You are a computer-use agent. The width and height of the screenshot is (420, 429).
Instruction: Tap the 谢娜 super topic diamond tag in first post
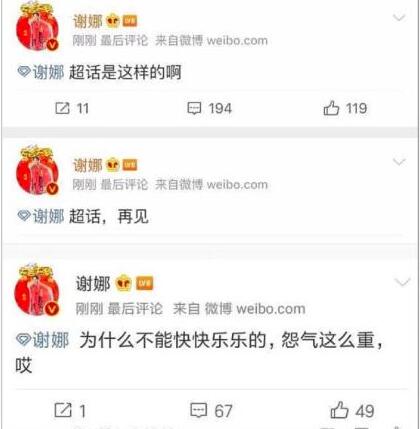tap(41, 72)
